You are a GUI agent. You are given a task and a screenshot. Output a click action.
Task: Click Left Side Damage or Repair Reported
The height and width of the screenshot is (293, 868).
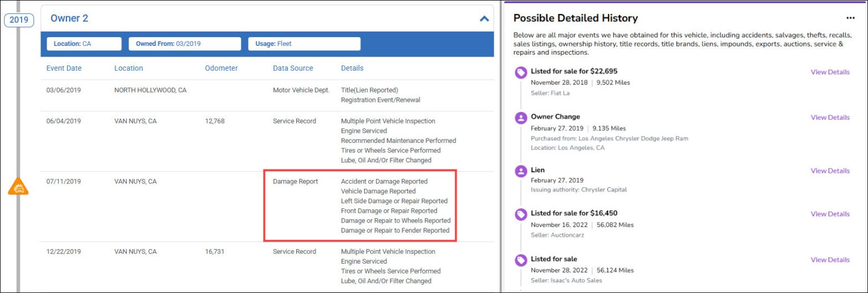point(394,201)
